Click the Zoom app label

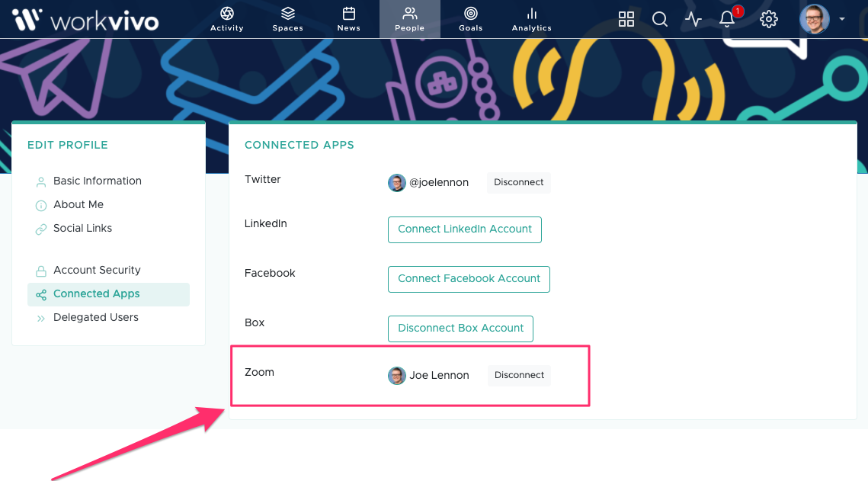[259, 373]
